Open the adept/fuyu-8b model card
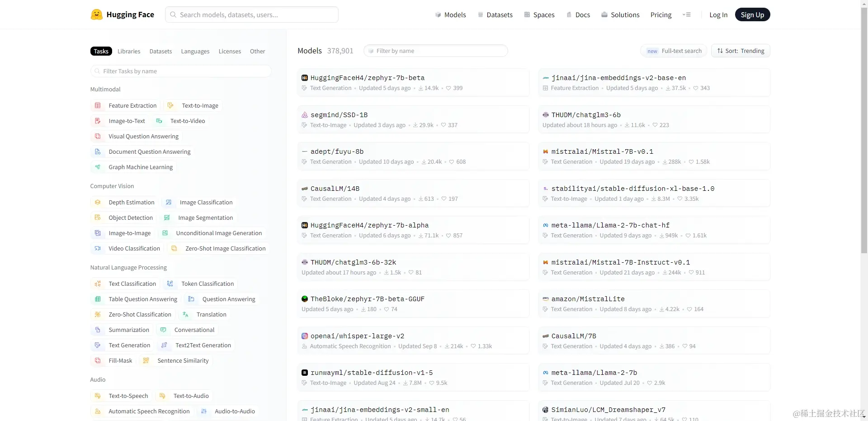Screen dimensions: 868x421 click(413, 156)
